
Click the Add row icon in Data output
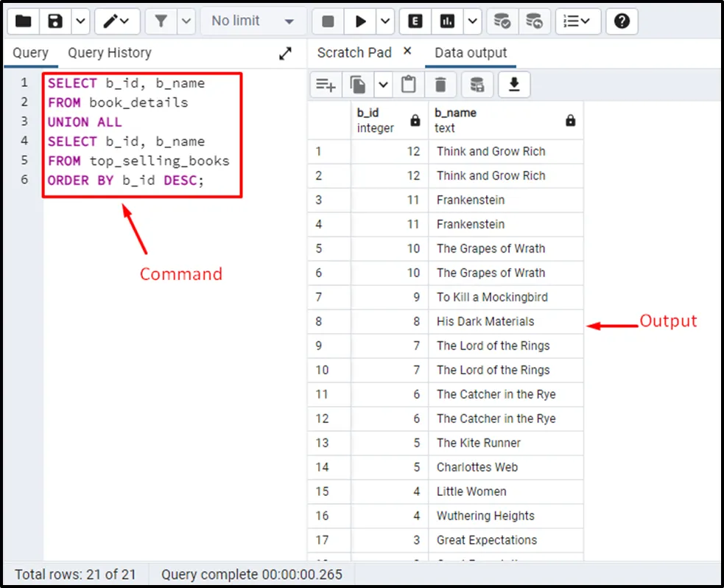point(326,85)
